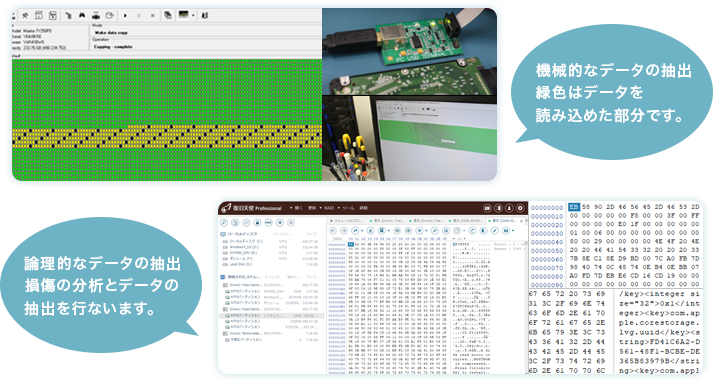This screenshot has width=713, height=382.
Task: Click the play start arrow in top toolbar
Action: [125, 15]
